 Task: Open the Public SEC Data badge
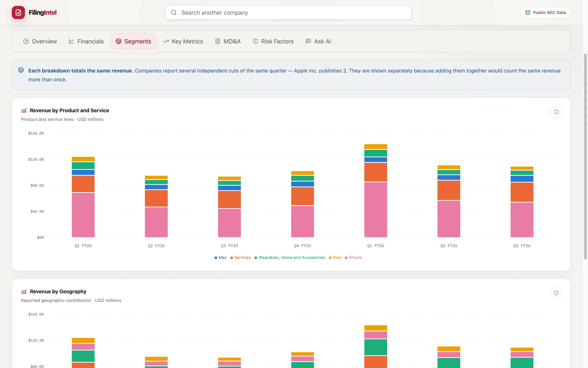point(545,13)
